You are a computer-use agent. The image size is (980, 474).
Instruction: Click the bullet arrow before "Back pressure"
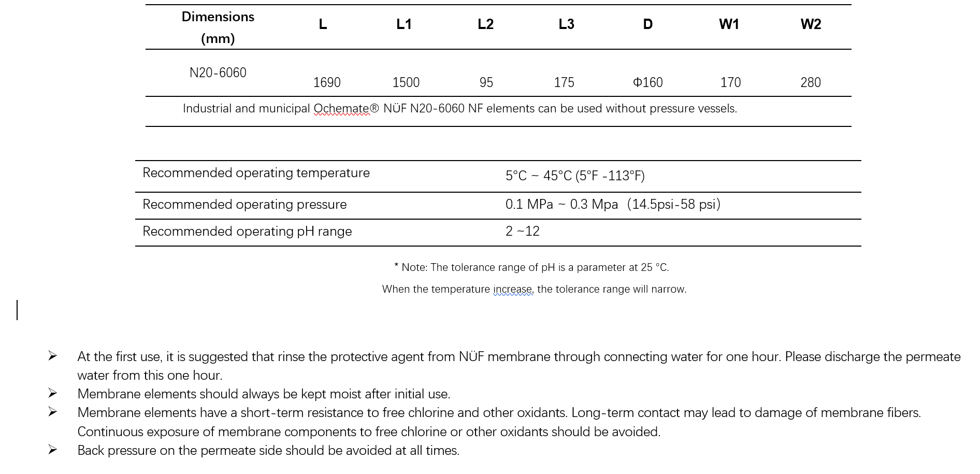[x=52, y=450]
